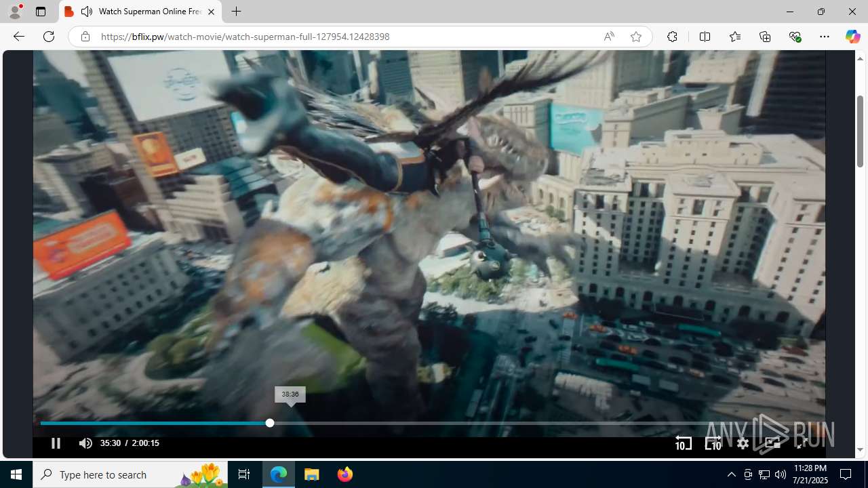Add this page to favorites

[635, 37]
